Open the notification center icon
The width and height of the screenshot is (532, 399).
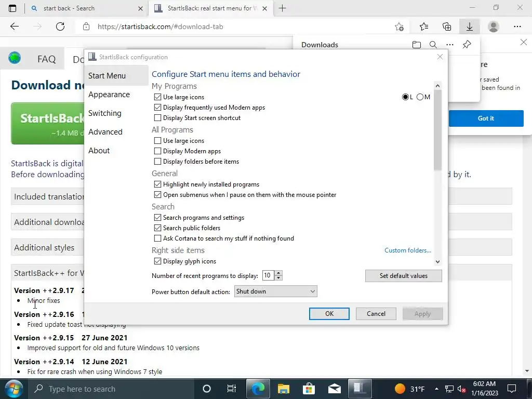click(511, 389)
